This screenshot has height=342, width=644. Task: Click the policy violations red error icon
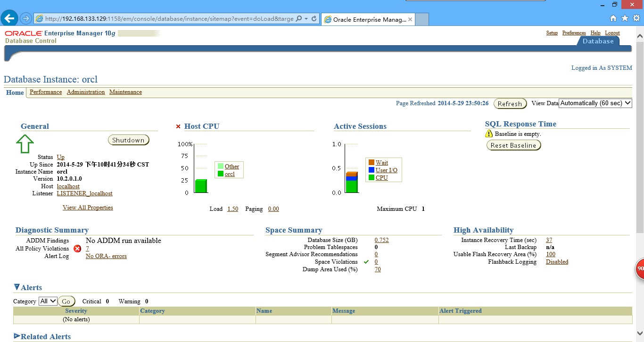pos(77,249)
